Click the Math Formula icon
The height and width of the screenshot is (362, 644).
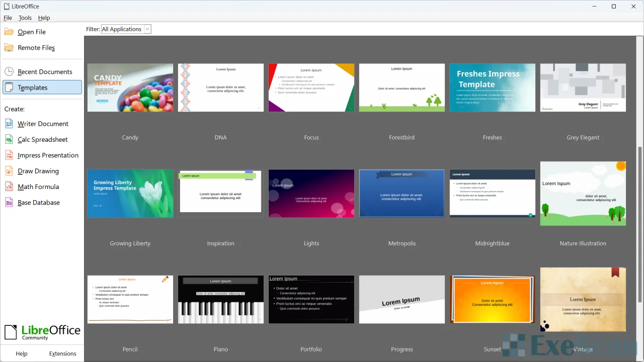(9, 187)
